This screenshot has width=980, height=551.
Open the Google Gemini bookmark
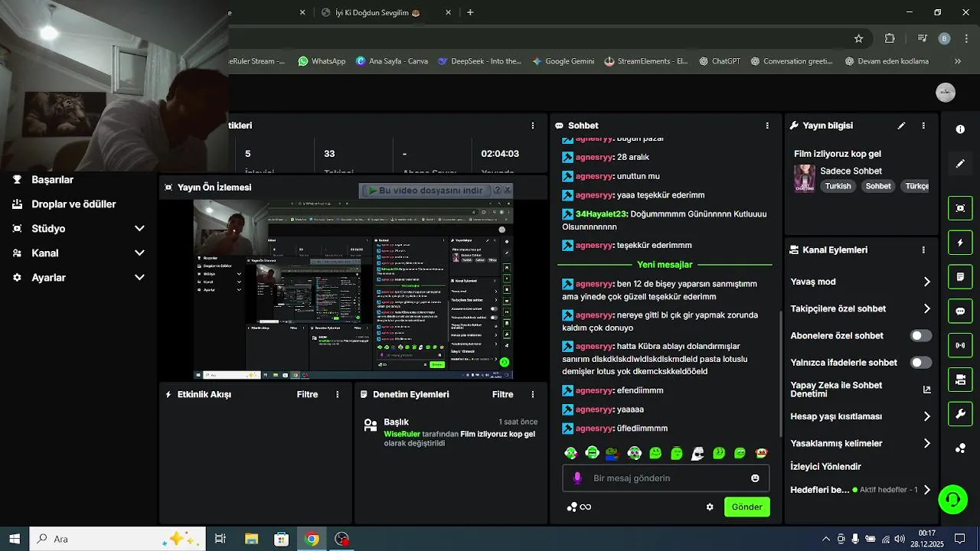coord(563,61)
